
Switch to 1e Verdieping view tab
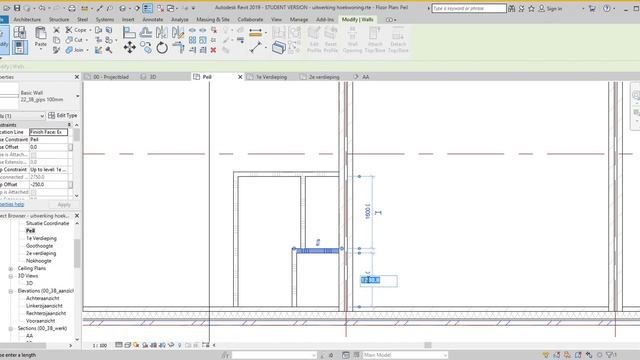[271, 77]
